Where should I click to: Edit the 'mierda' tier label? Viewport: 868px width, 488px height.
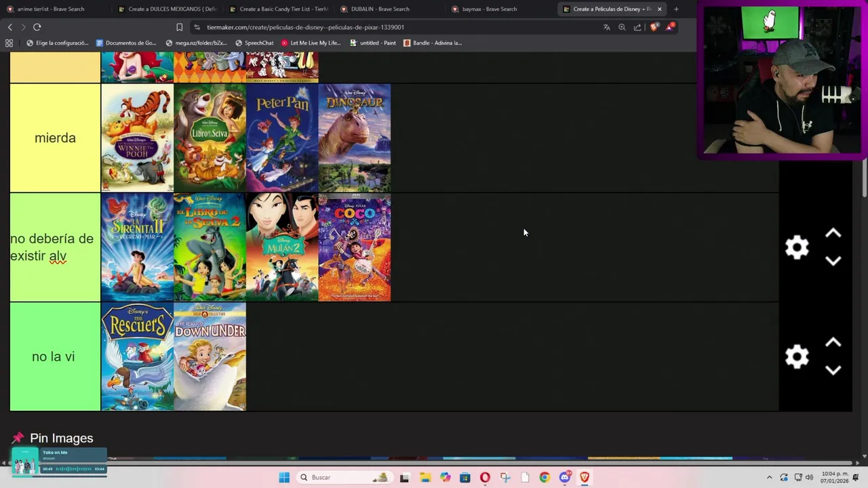click(55, 138)
